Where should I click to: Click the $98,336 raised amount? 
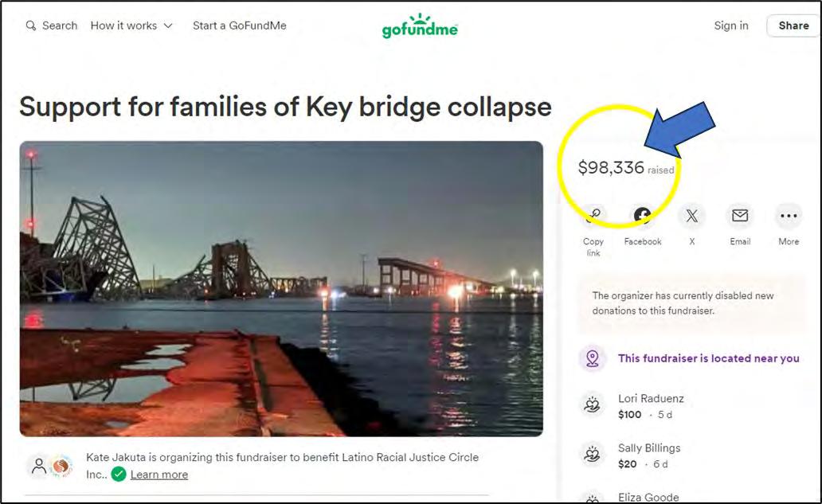pyautogui.click(x=611, y=168)
